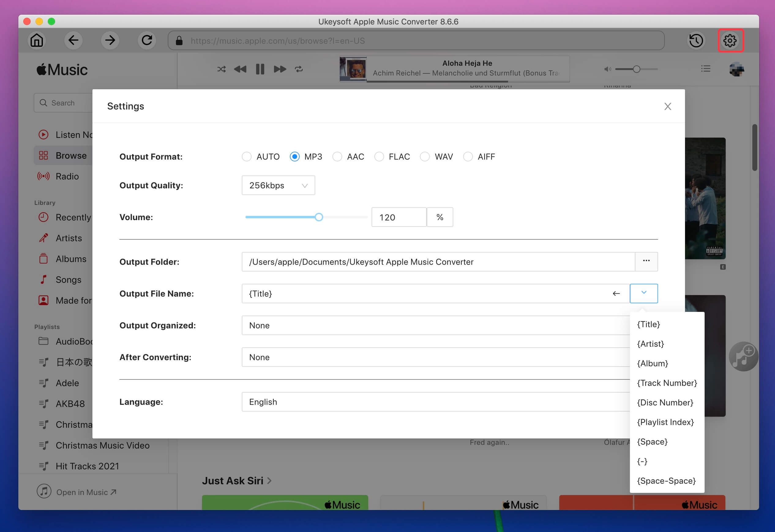Click the pause playback icon
The height and width of the screenshot is (532, 775).
click(259, 69)
